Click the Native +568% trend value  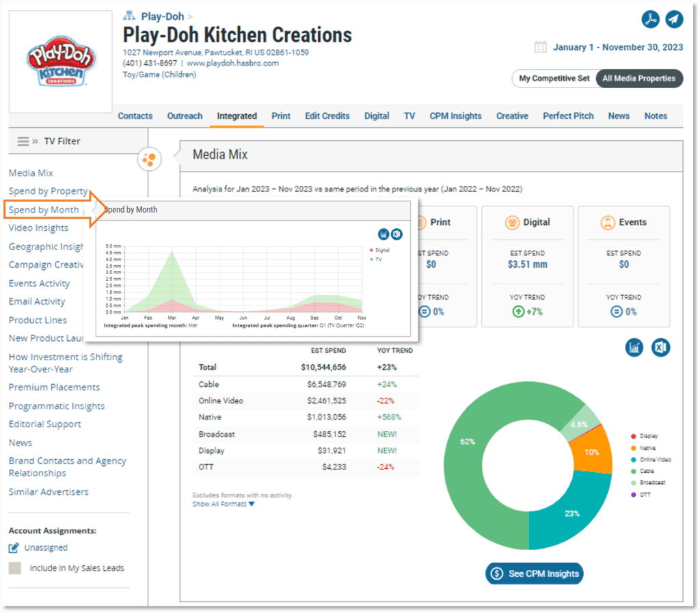pyautogui.click(x=389, y=417)
